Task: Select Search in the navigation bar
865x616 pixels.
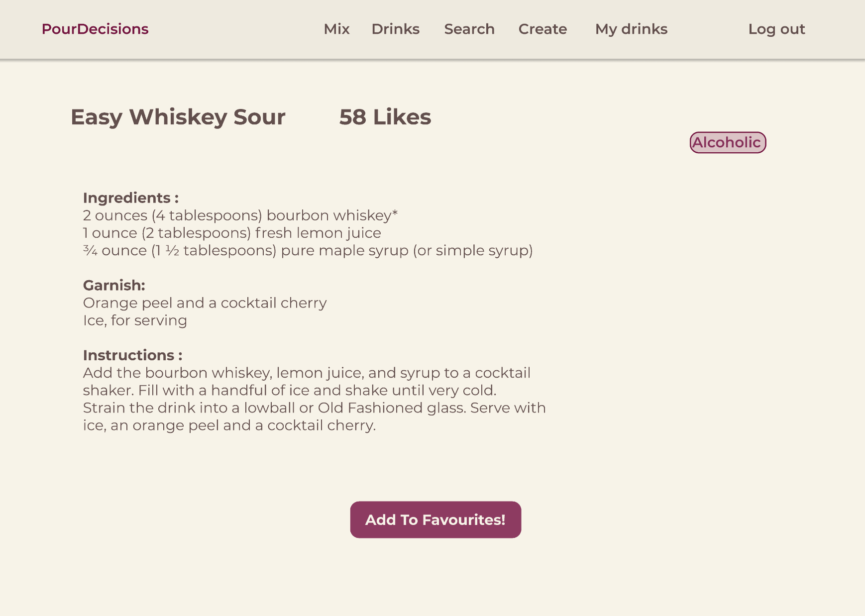Action: 469,29
